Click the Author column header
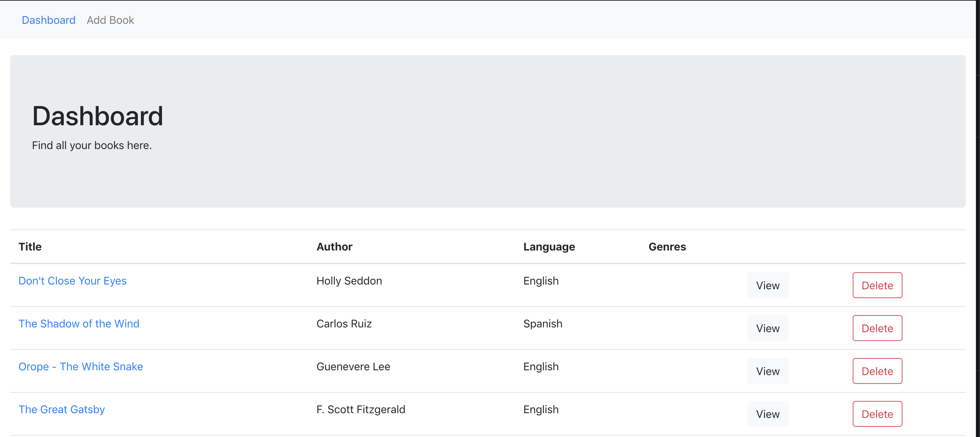This screenshot has height=437, width=980. click(x=334, y=247)
